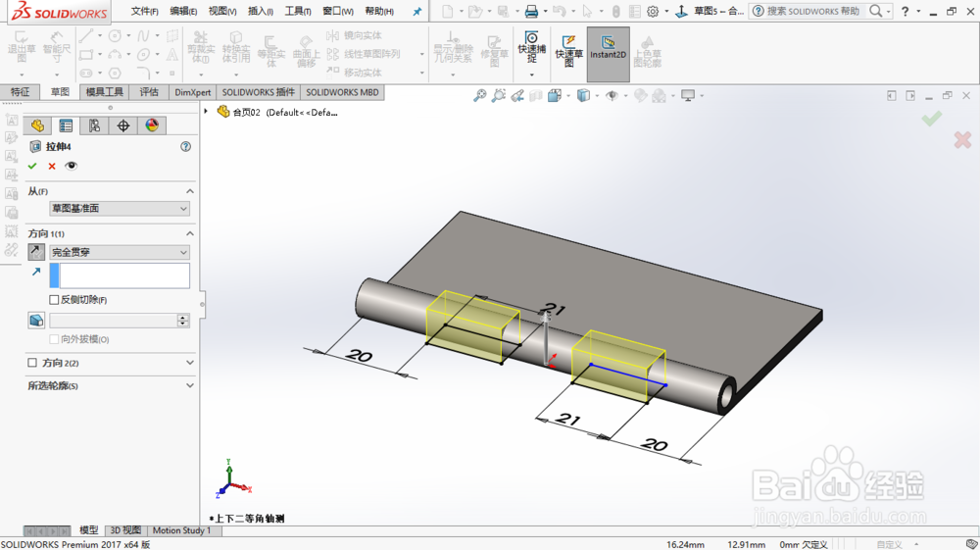980x550 pixels.
Task: Accept 拉伸4 with the green checkmark
Action: [x=32, y=167]
